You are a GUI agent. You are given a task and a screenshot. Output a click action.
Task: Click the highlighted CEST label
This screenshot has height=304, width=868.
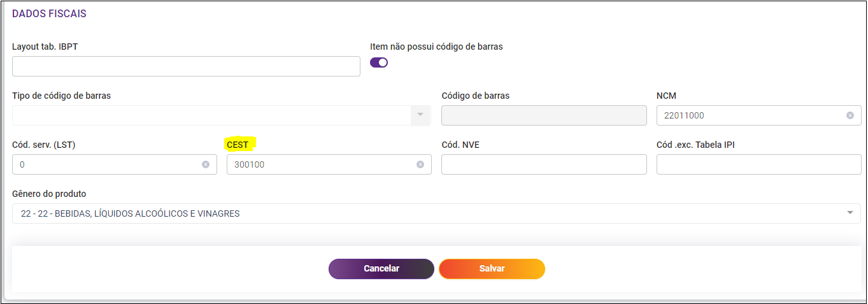[238, 145]
